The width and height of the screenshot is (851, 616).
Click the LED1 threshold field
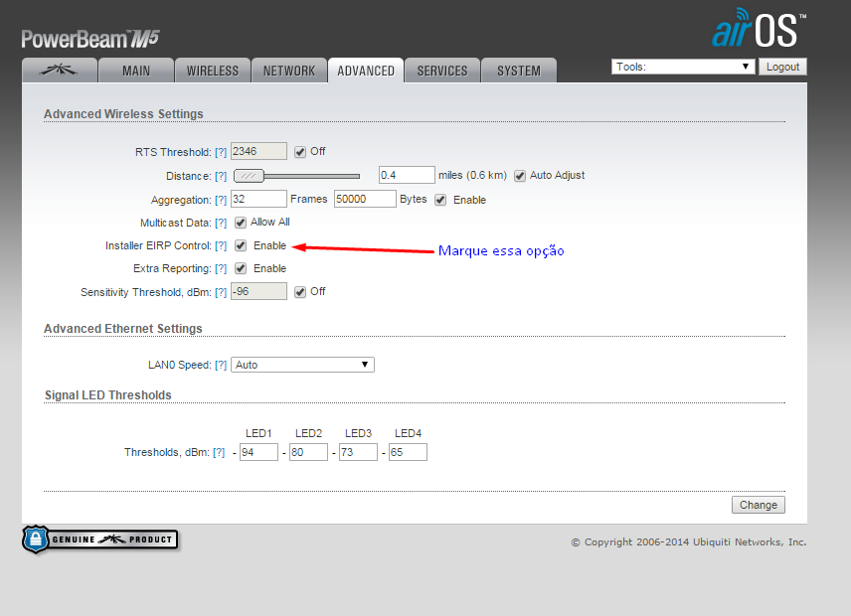258,452
